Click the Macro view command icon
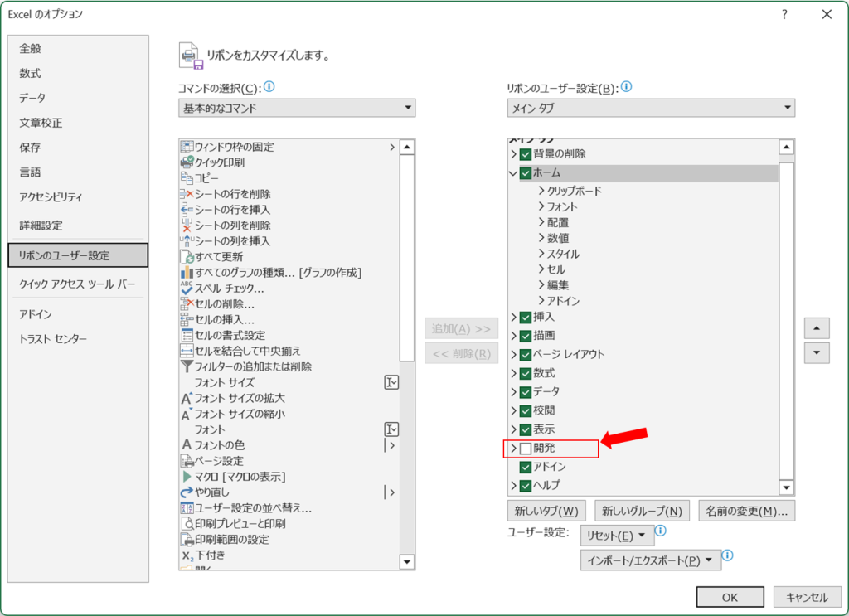This screenshot has height=616, width=849. (x=187, y=477)
